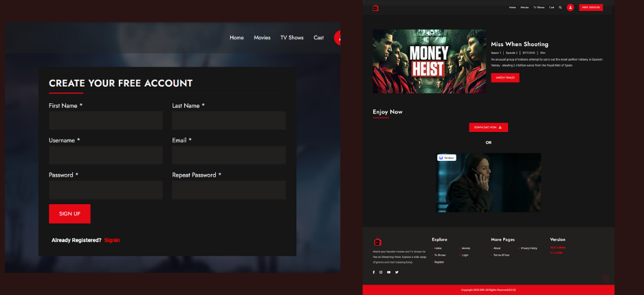Screen dimensions: 644x295
Task: Play the trailer with the WATCH TRAILER button
Action: tap(505, 78)
